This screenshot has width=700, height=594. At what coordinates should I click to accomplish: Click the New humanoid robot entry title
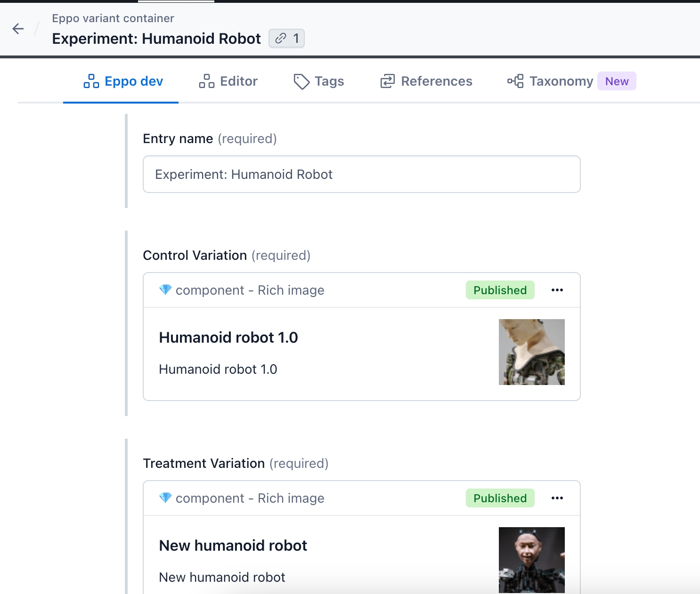tap(233, 545)
